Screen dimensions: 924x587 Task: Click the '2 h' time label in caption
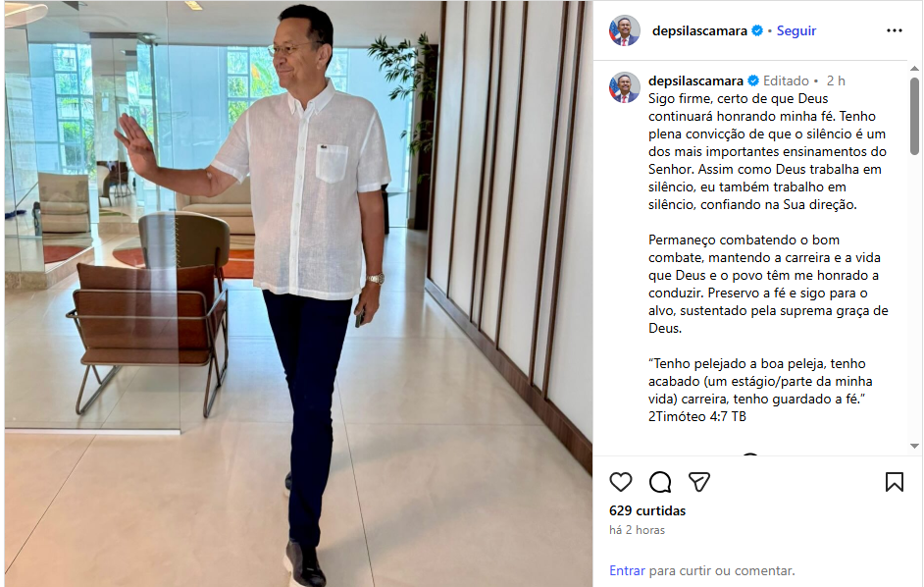point(836,80)
